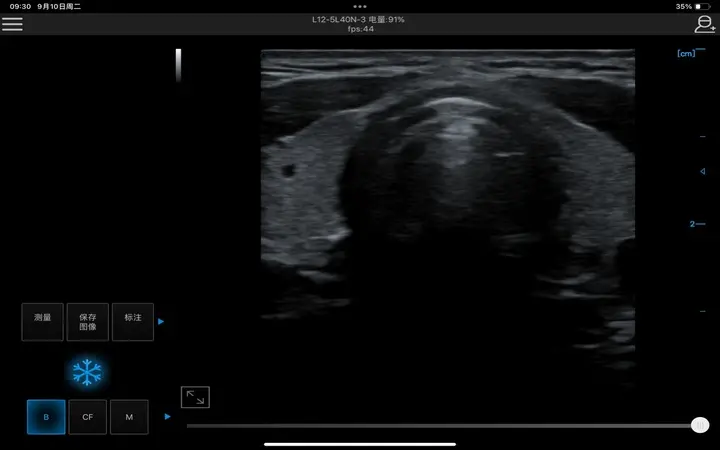Open the hamburger menu
This screenshot has height=450, width=720.
point(12,24)
